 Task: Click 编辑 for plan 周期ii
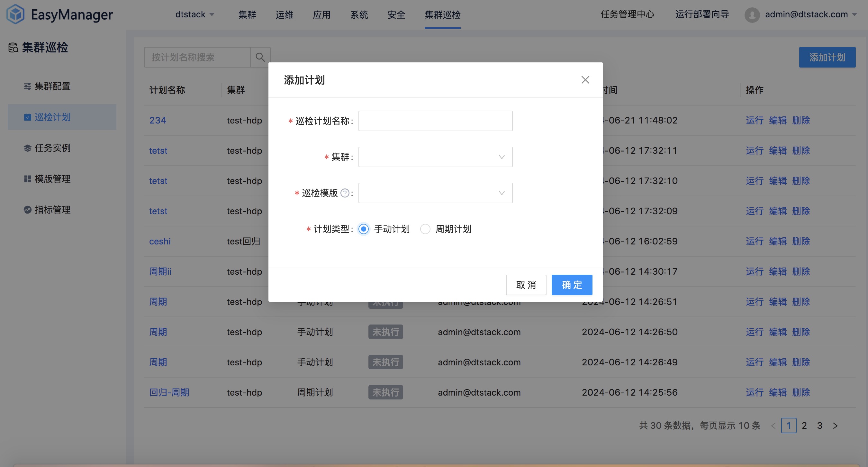(778, 271)
